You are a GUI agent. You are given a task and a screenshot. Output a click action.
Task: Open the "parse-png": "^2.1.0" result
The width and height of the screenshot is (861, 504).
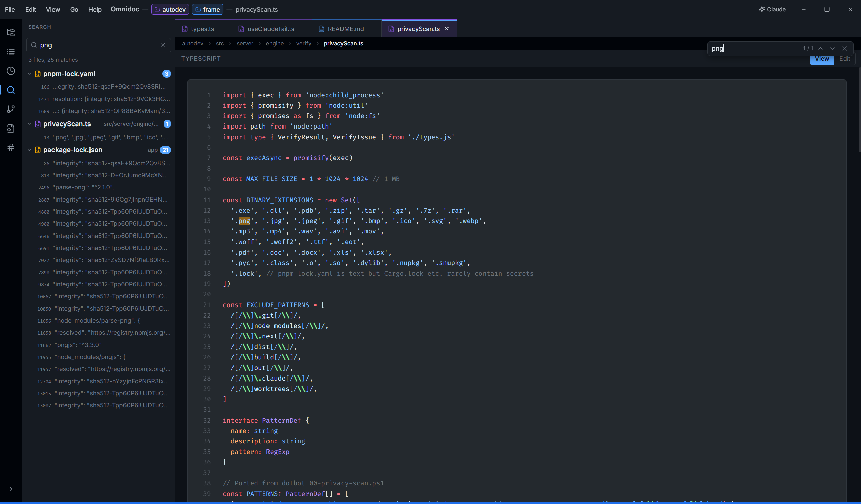[x=99, y=188]
